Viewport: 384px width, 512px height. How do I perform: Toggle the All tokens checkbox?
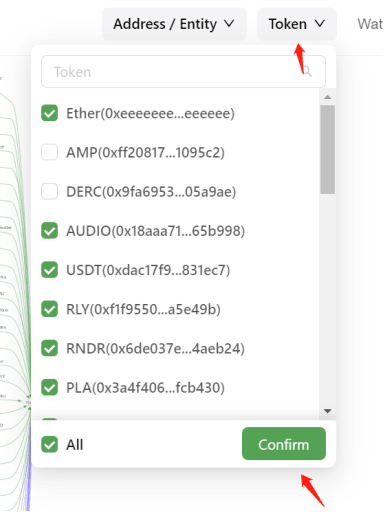coord(50,445)
